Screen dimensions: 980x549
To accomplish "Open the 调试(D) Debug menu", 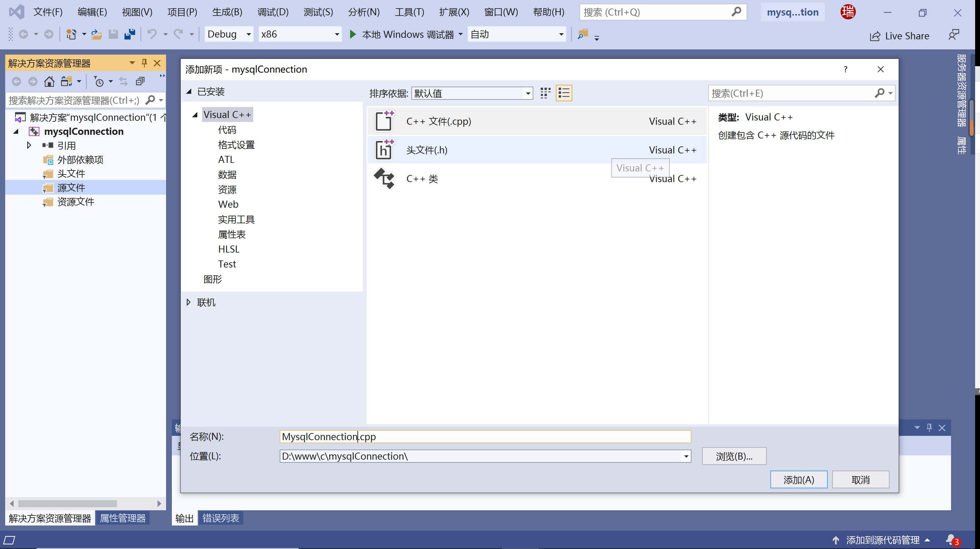I will [x=273, y=12].
